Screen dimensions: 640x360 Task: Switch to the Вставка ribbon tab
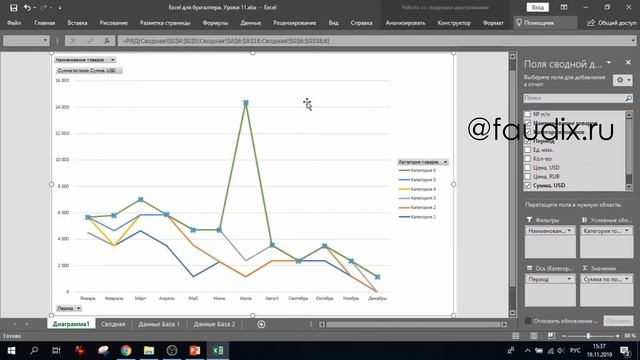click(x=77, y=23)
